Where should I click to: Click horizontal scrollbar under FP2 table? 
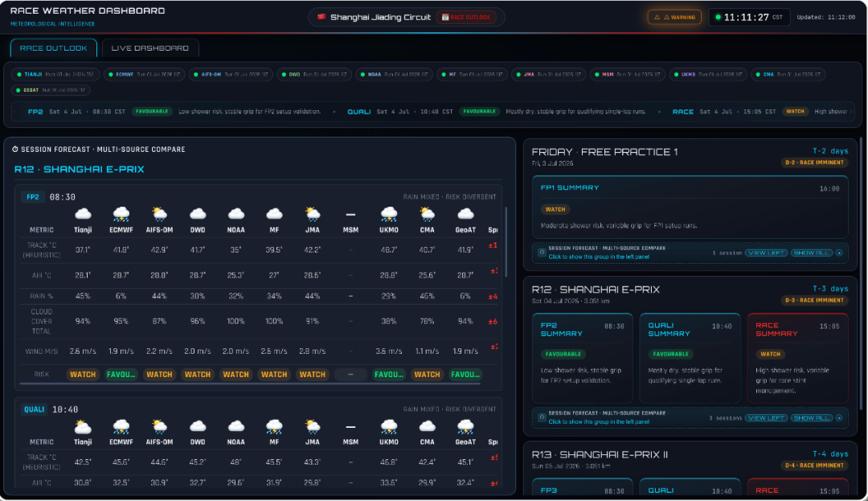pyautogui.click(x=250, y=383)
